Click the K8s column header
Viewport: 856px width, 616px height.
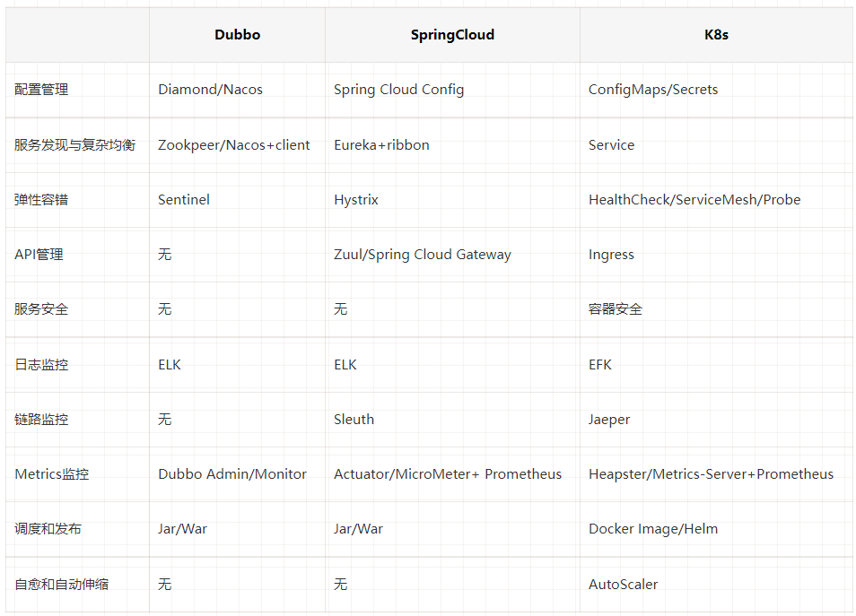tap(715, 35)
